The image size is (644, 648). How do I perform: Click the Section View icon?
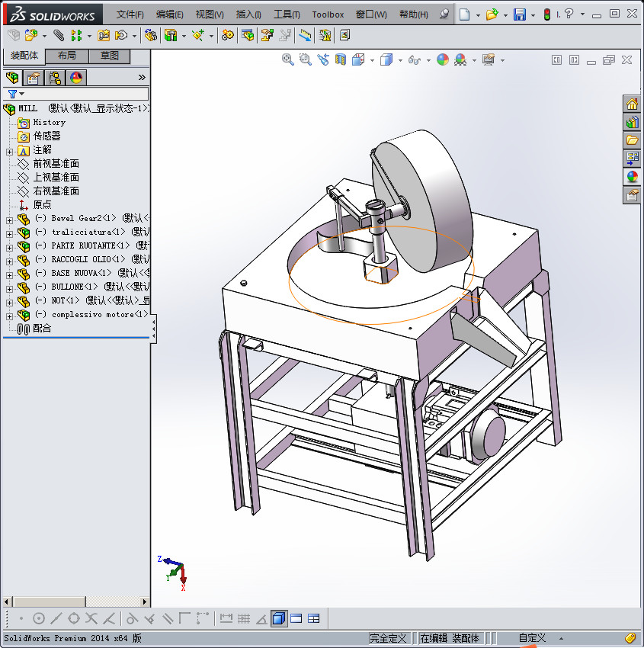(341, 59)
